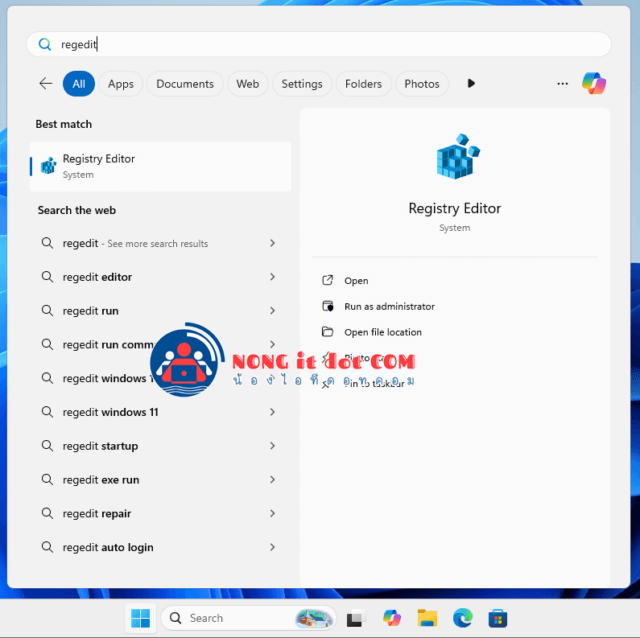Click the shield icon for Run as administrator
Screen dimensions: 640x638
328,306
